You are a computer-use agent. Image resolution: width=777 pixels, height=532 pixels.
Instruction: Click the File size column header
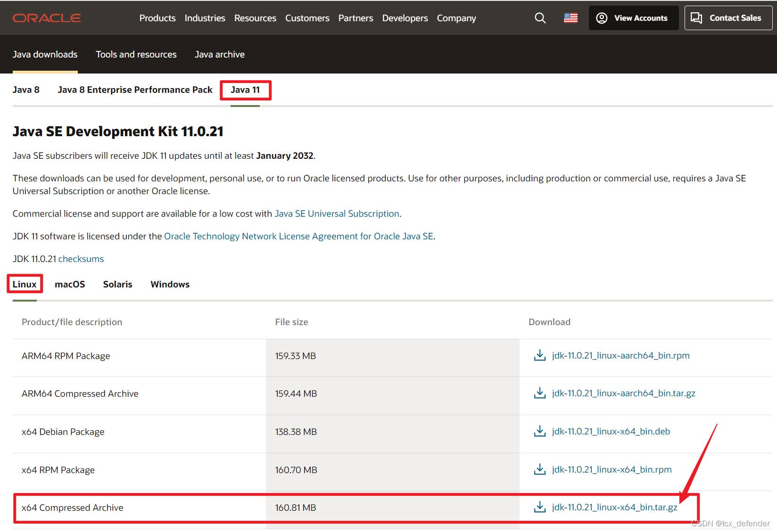(292, 322)
